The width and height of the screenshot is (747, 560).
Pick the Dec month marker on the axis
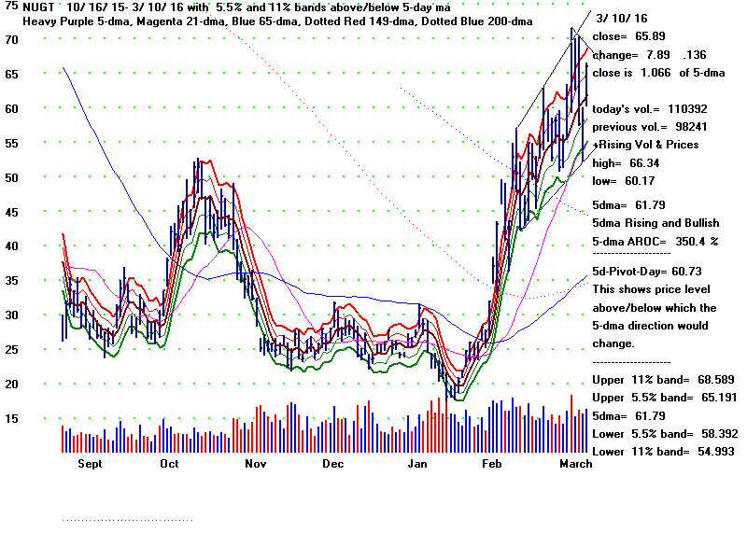point(332,463)
